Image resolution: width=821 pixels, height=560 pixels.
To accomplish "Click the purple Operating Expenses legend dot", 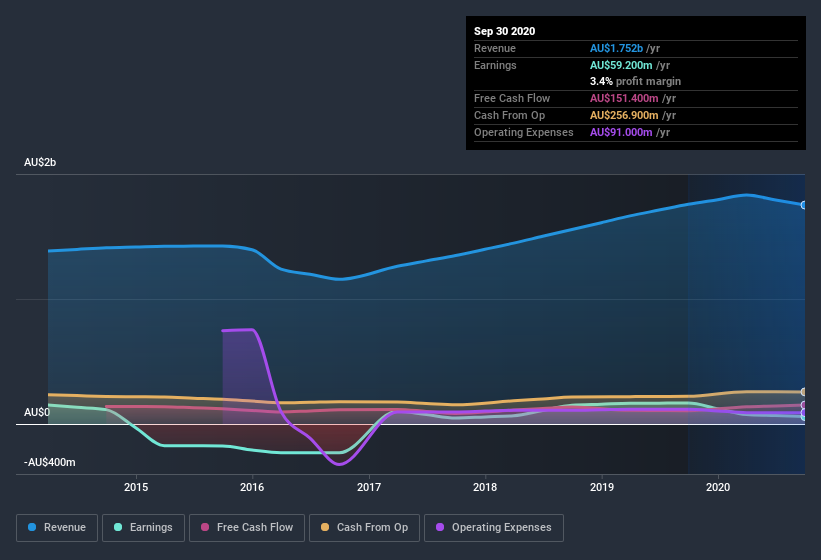I will (440, 527).
